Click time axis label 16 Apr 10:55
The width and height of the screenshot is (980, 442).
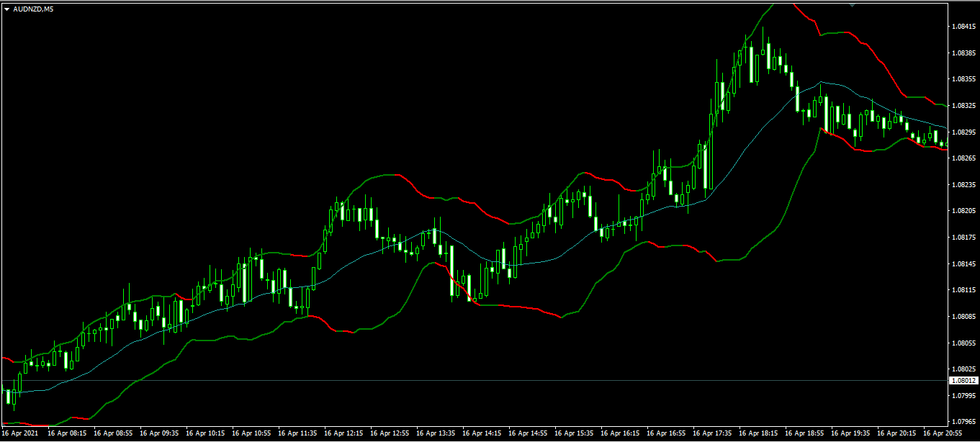point(251,434)
